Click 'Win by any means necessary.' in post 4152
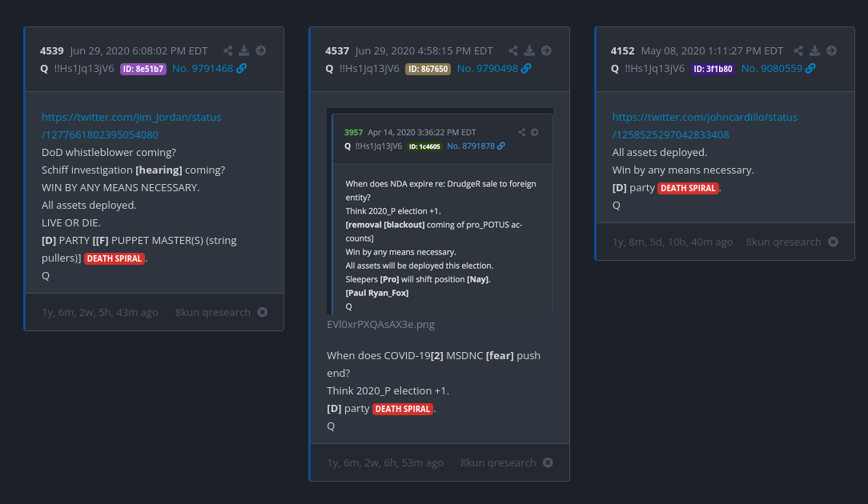The width and height of the screenshot is (868, 504). coord(683,170)
